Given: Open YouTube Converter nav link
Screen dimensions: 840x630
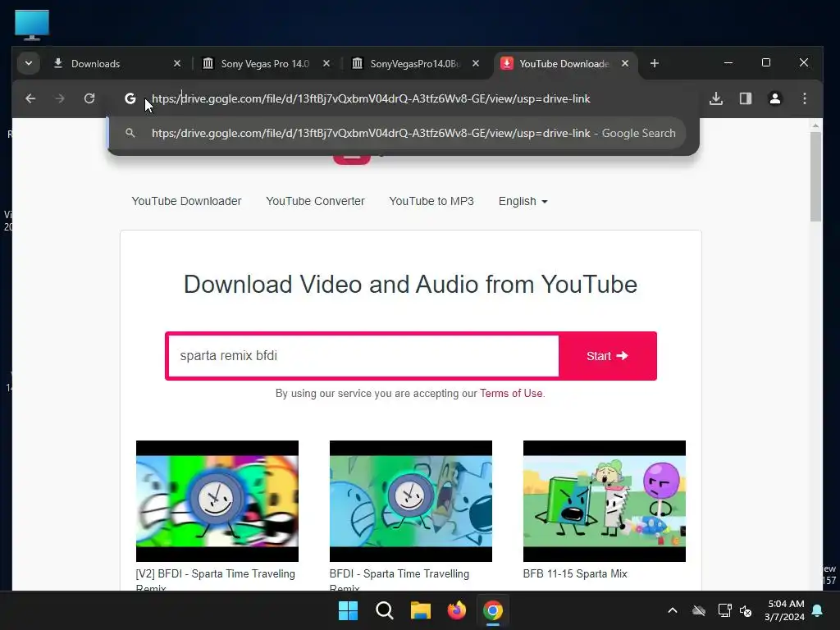Looking at the screenshot, I should [x=315, y=202].
